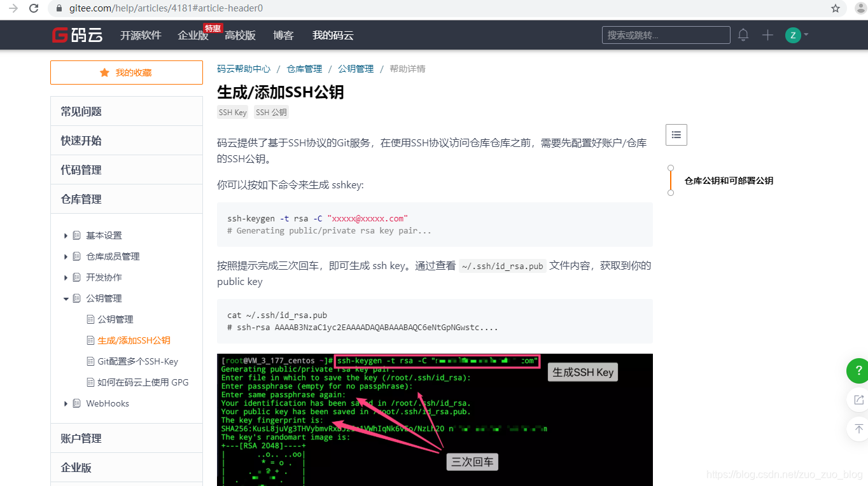The height and width of the screenshot is (486, 868).
Task: Expand the user avatar dropdown caret
Action: [806, 34]
